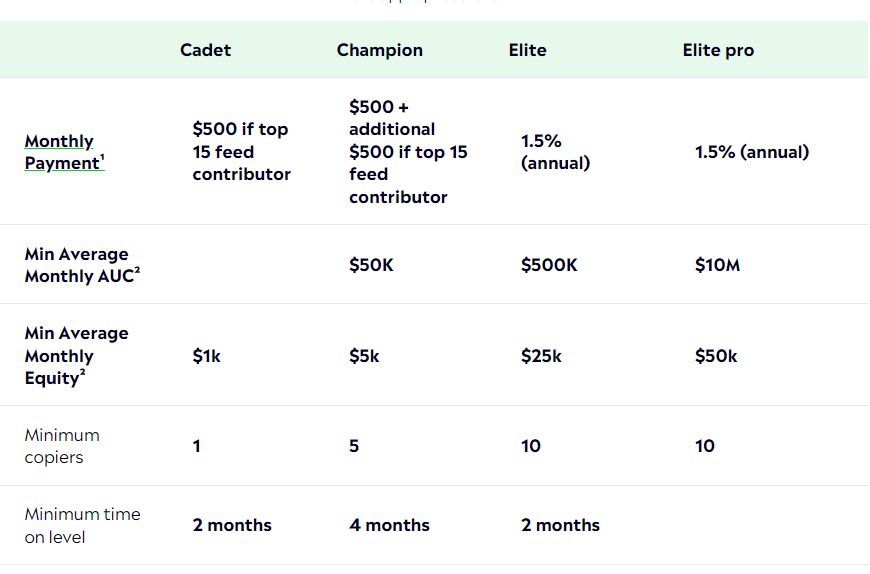Click the Min Average Monthly Equity label
This screenshot has width=870, height=574.
coord(76,356)
